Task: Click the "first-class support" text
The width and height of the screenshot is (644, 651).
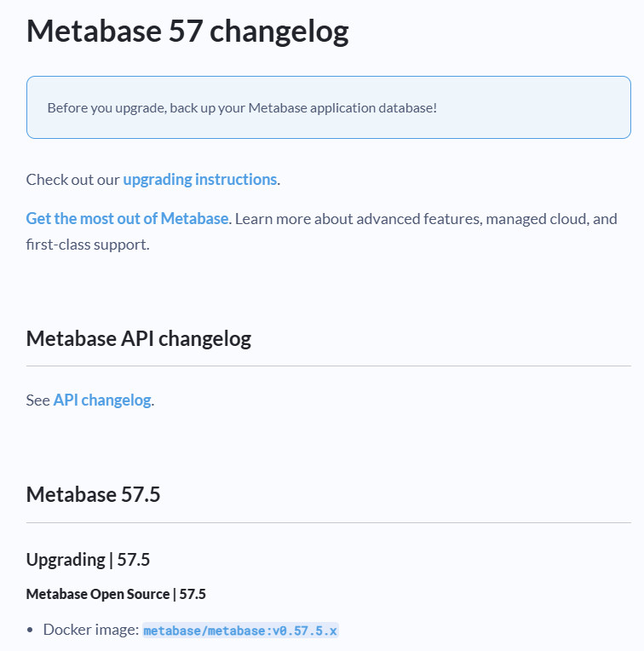Action: coord(86,245)
